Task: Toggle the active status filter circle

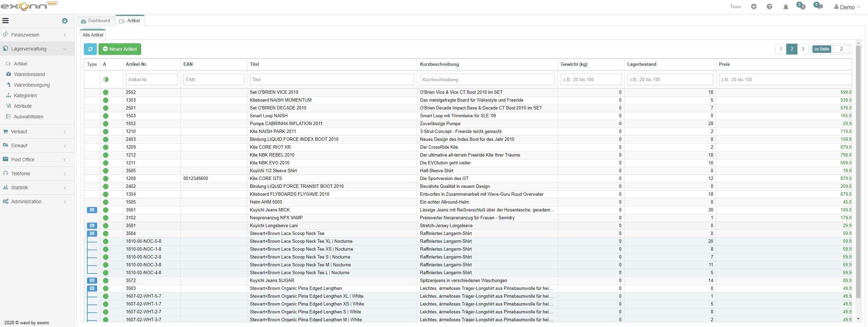Action: coord(106,79)
